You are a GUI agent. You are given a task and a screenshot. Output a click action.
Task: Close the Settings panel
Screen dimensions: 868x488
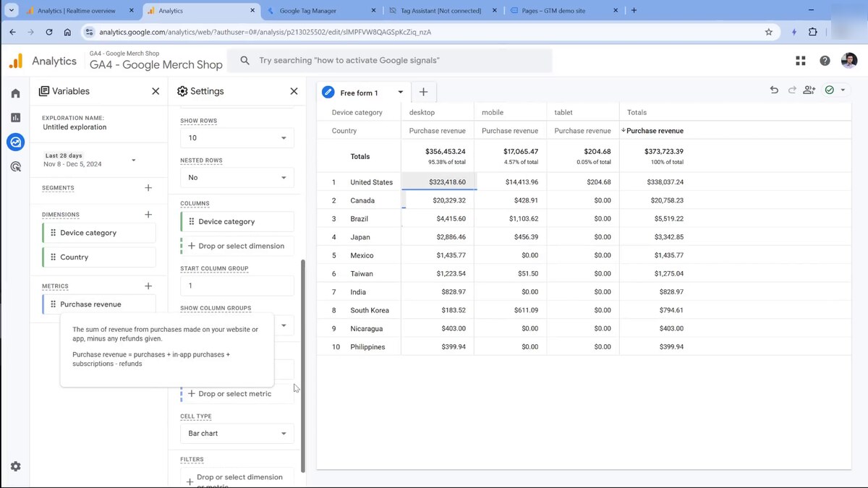pyautogui.click(x=294, y=91)
